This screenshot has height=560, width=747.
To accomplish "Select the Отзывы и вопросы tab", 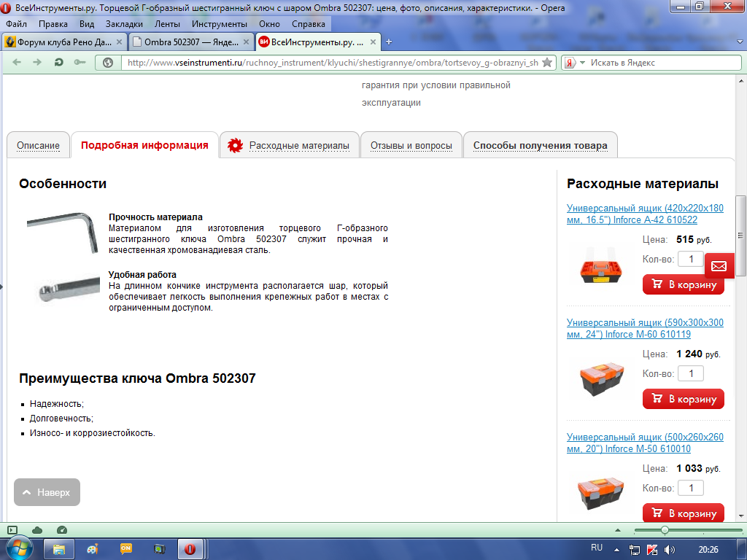I will click(x=411, y=145).
